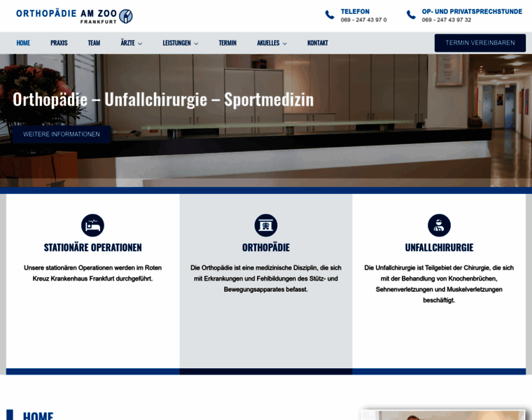The image size is (532, 420).
Task: Click the Termin vereinbaren button
Action: point(480,43)
